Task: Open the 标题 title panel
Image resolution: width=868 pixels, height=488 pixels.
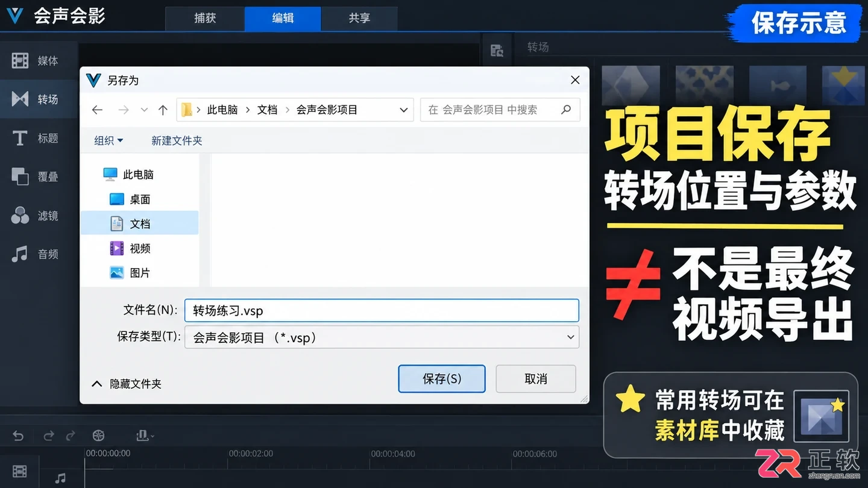Action: pos(36,138)
